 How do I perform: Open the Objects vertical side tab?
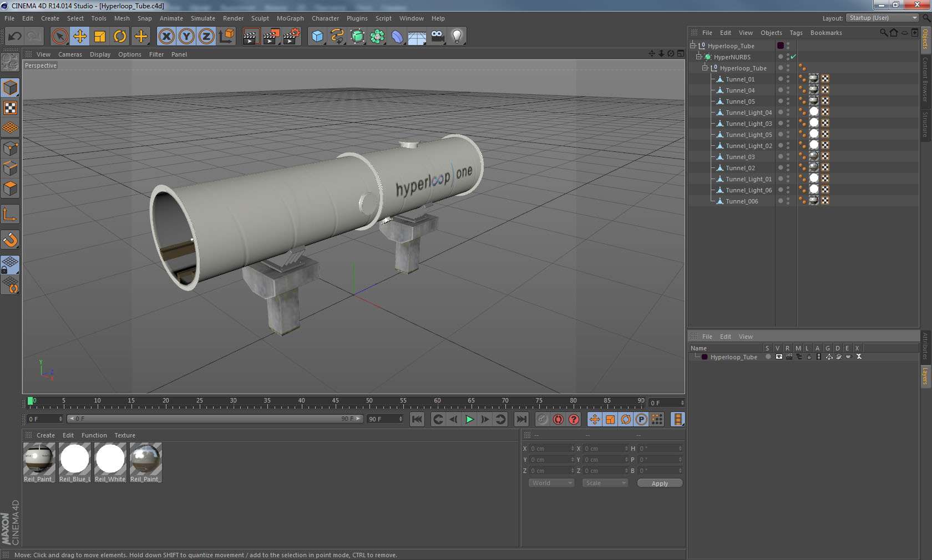[926, 40]
